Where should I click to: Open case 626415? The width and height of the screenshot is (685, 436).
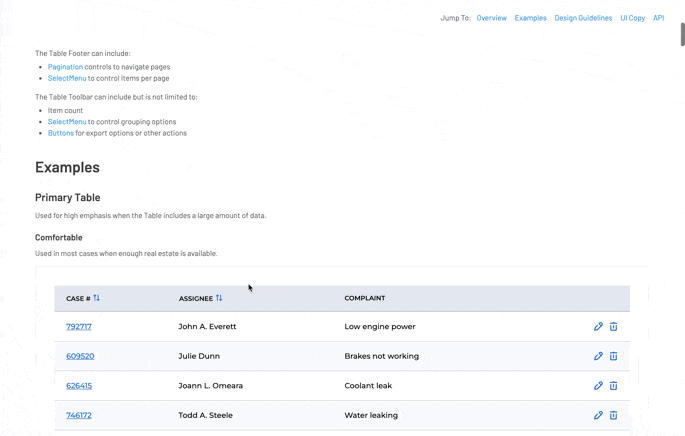pos(79,386)
